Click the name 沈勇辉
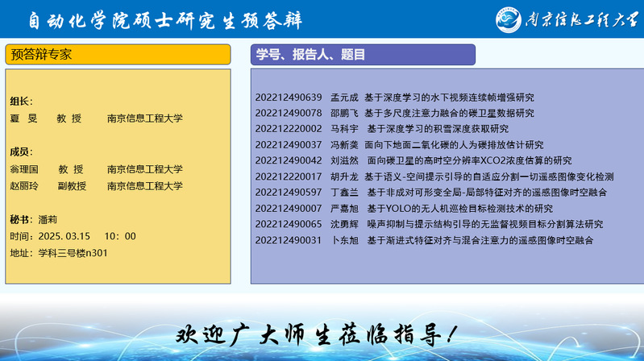This screenshot has height=361, width=644. click(x=344, y=224)
